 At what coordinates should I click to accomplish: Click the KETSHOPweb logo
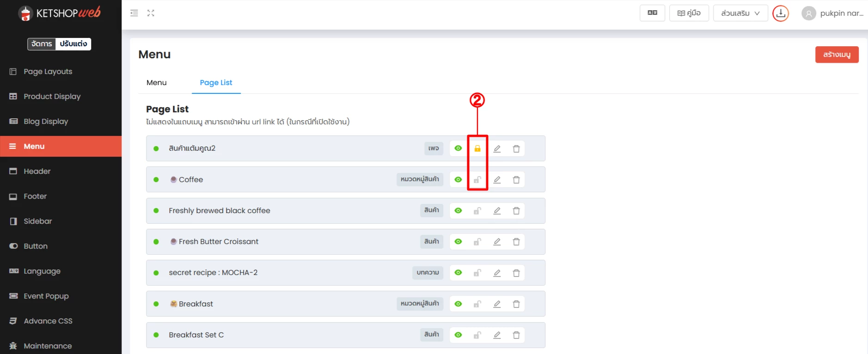coord(60,13)
